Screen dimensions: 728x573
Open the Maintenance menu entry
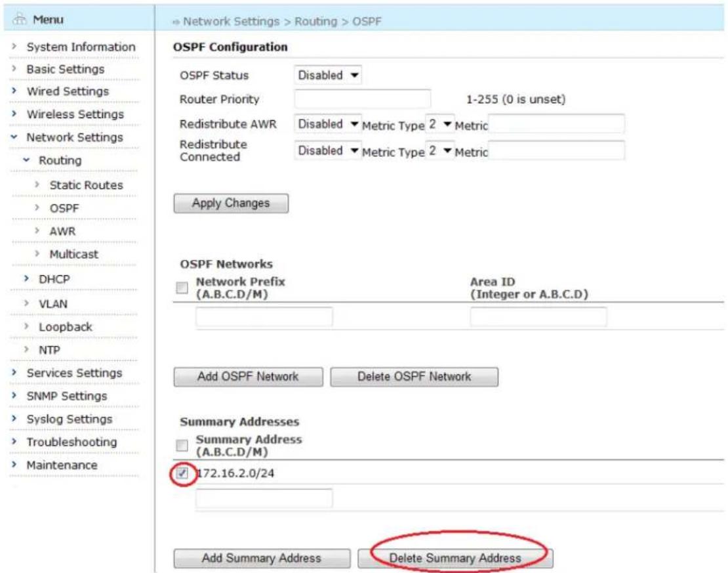click(62, 465)
